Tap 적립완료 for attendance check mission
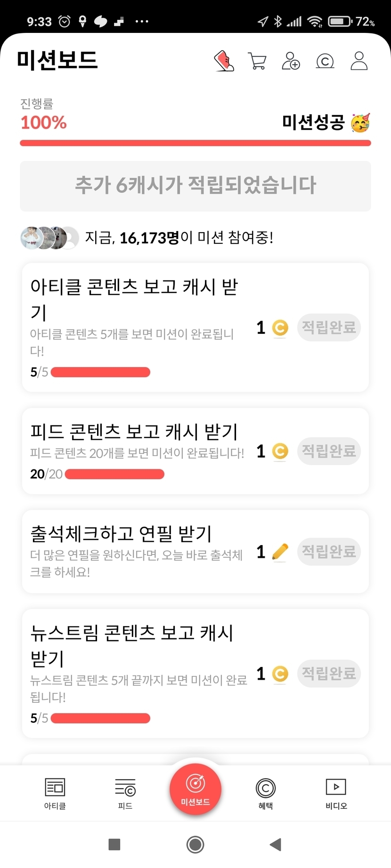The image size is (391, 868). click(x=329, y=551)
